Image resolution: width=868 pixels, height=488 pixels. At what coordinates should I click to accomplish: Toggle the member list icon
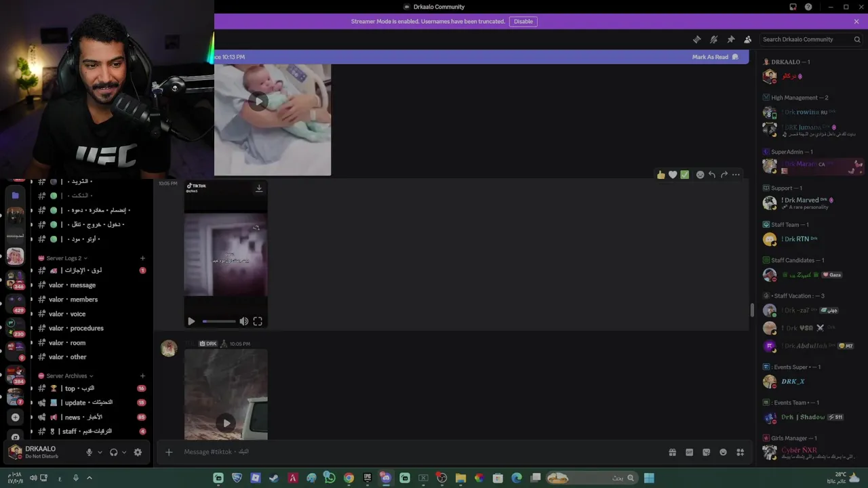[747, 39]
